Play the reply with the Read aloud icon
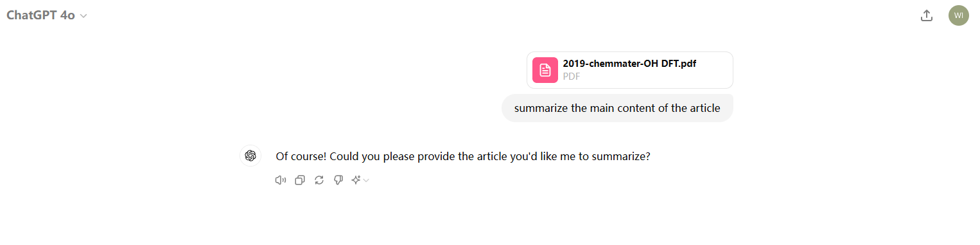The image size is (980, 245). 280,181
